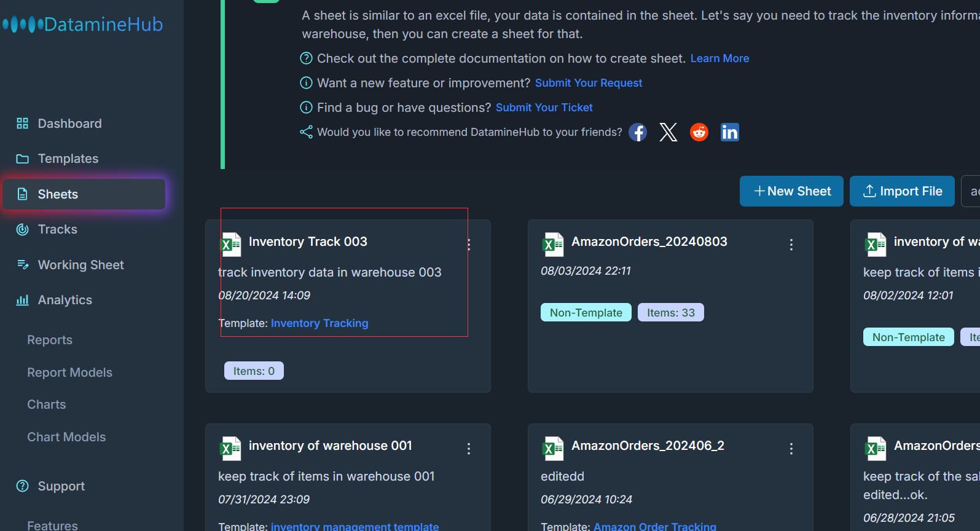Open Features in sidebar

[x=52, y=525]
